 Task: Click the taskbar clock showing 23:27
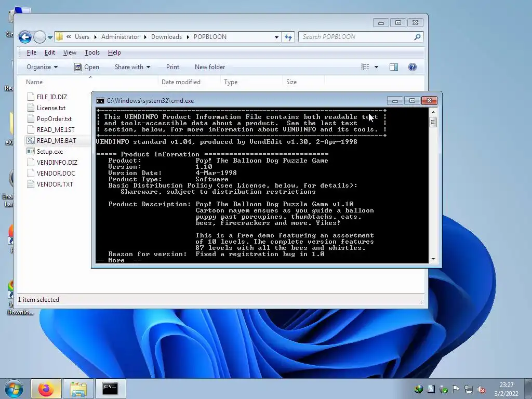[x=506, y=389]
